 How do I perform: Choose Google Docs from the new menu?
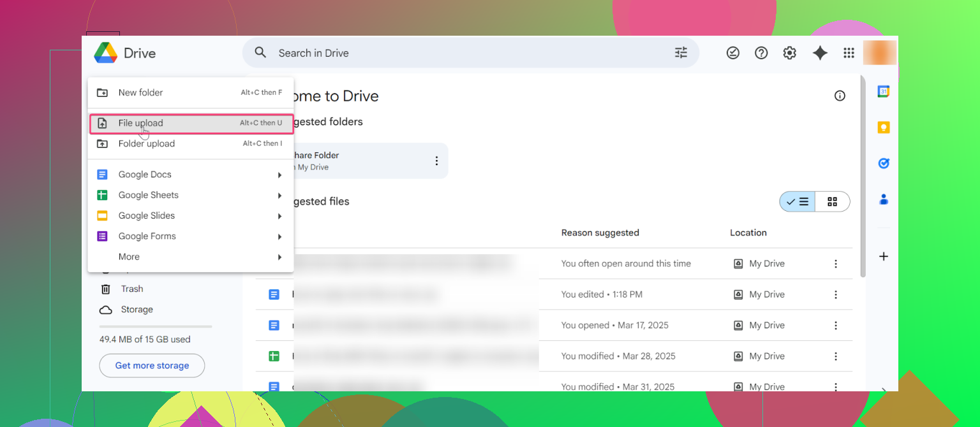coord(191,175)
